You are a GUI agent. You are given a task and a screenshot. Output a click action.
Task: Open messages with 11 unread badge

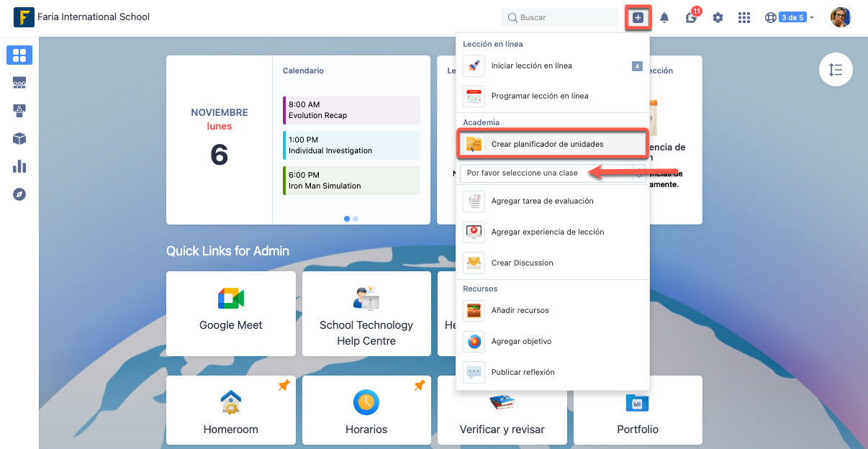[691, 18]
